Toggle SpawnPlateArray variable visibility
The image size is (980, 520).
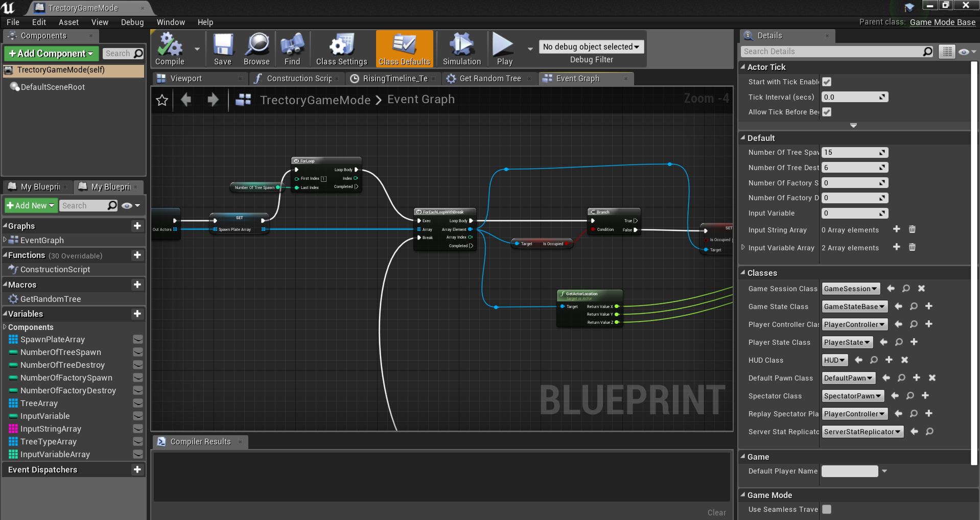(137, 339)
